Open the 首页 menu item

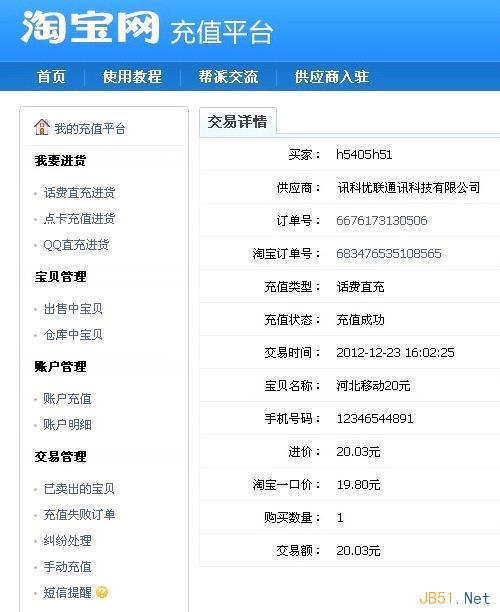tap(51, 76)
